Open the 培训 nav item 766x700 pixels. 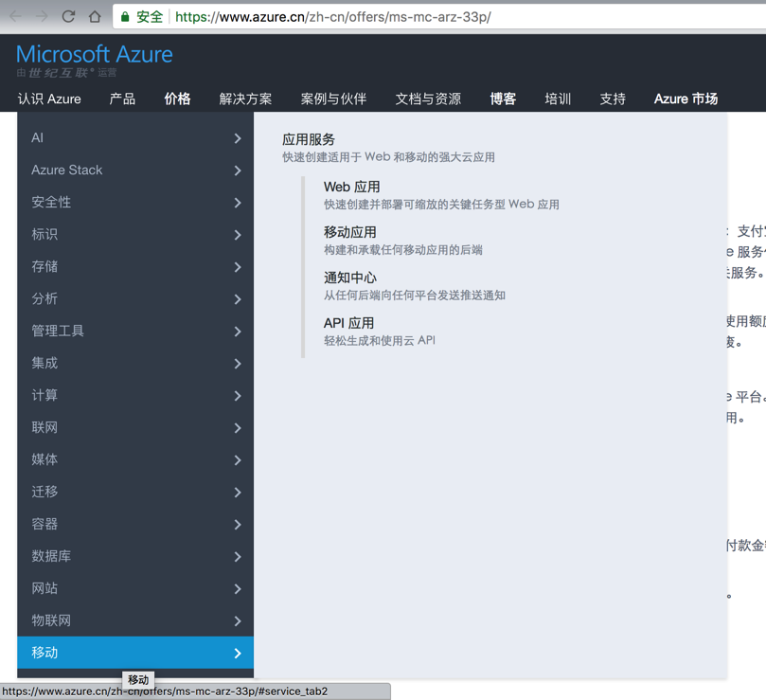coord(558,99)
